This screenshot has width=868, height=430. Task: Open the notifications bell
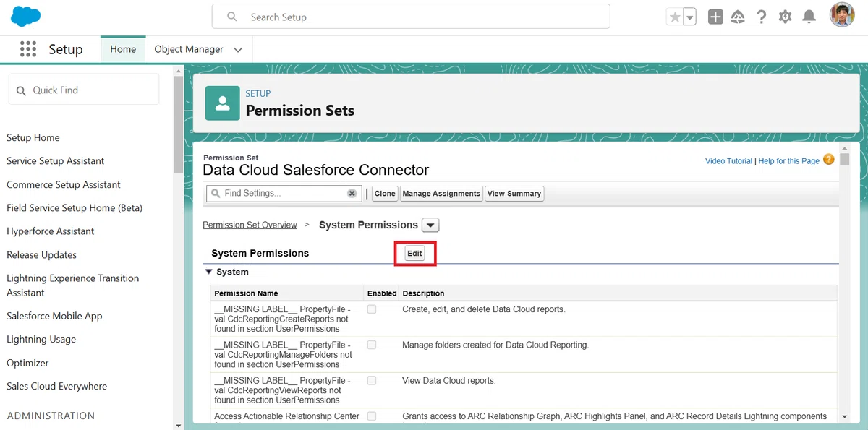coord(809,17)
